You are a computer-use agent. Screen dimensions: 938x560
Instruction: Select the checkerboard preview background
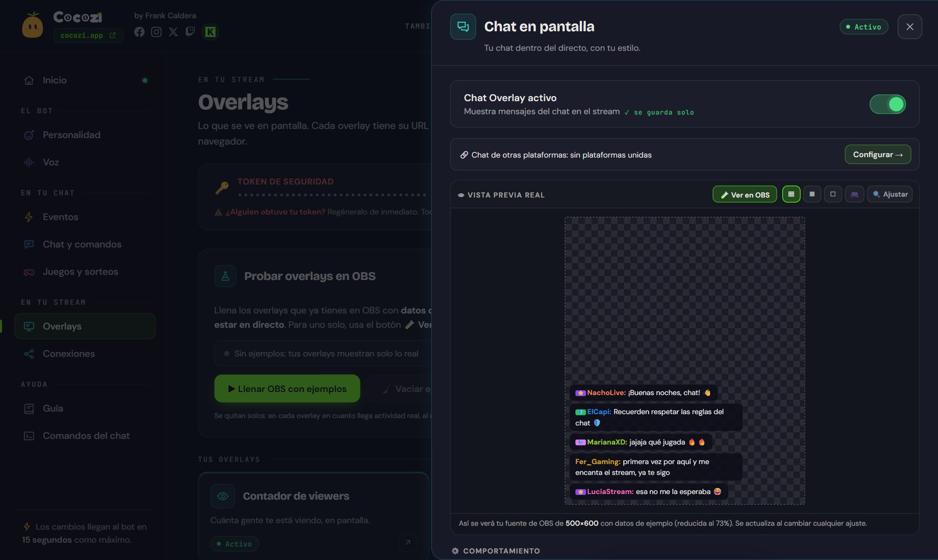(791, 194)
